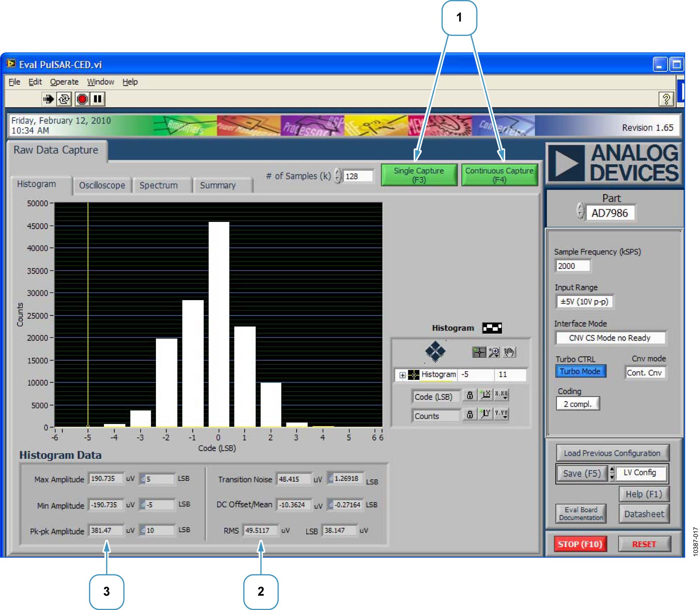Open the Operate menu
Viewport: 700px width, 610px height.
[64, 82]
